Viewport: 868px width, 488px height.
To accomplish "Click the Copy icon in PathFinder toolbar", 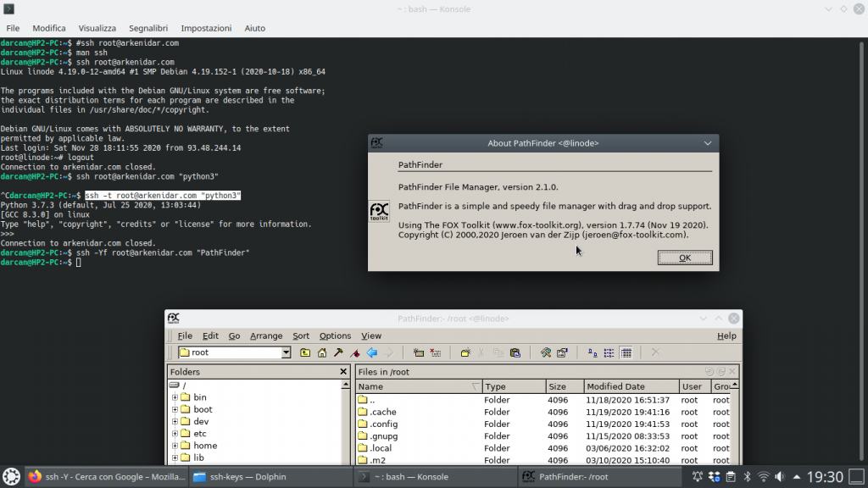I will click(498, 352).
